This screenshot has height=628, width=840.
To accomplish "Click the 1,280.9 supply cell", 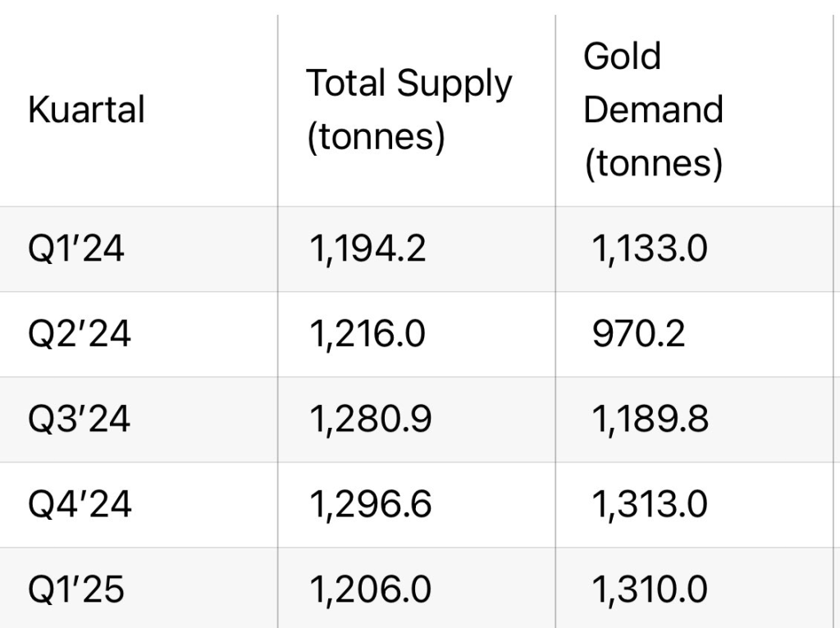I will [x=369, y=419].
